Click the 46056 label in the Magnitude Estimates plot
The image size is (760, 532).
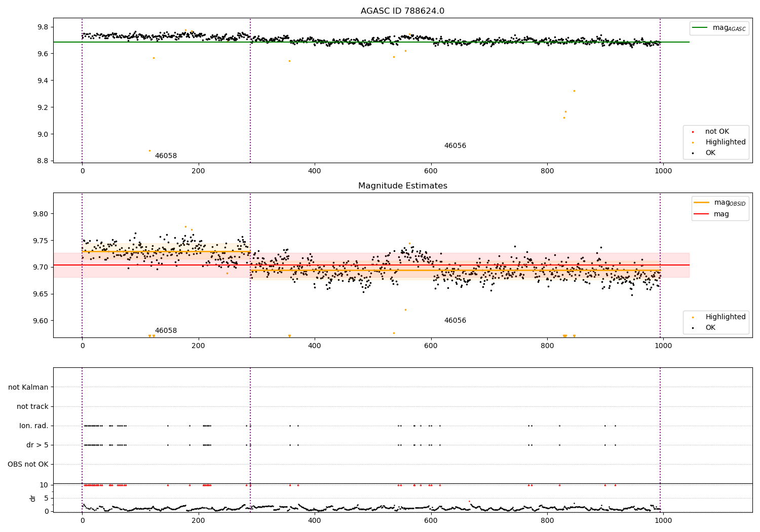pyautogui.click(x=455, y=321)
